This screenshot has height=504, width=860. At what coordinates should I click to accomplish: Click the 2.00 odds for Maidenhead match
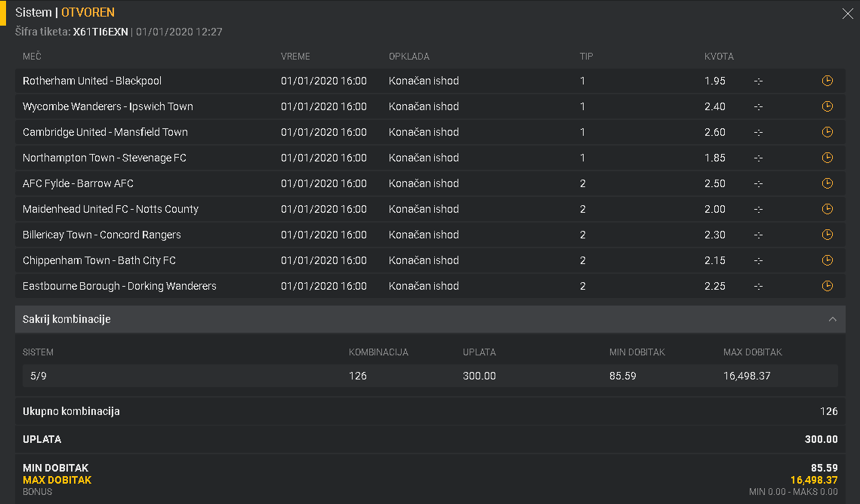point(715,209)
